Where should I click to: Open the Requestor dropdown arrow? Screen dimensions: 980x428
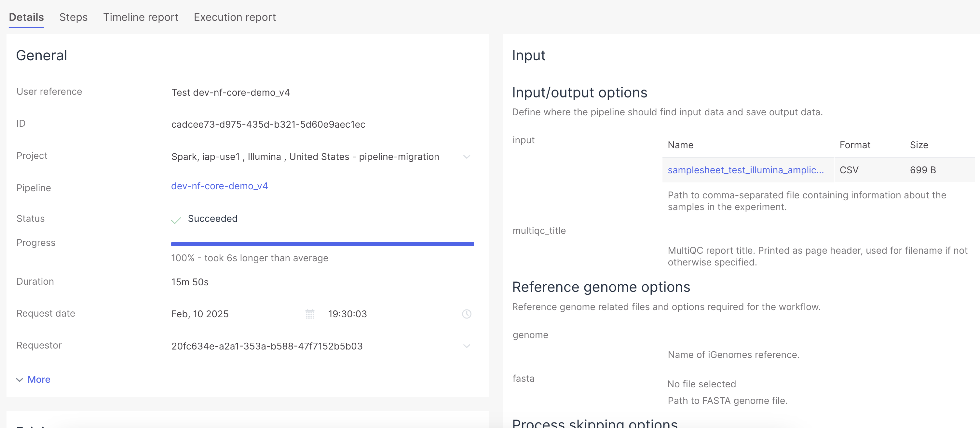tap(467, 346)
